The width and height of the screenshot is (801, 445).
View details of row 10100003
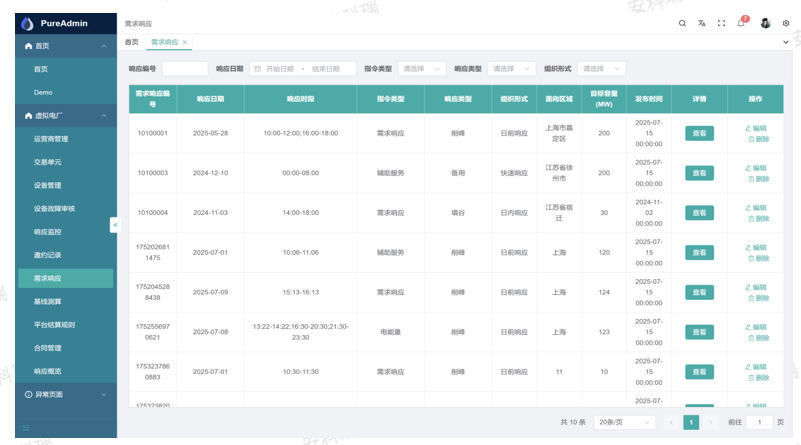(x=699, y=173)
